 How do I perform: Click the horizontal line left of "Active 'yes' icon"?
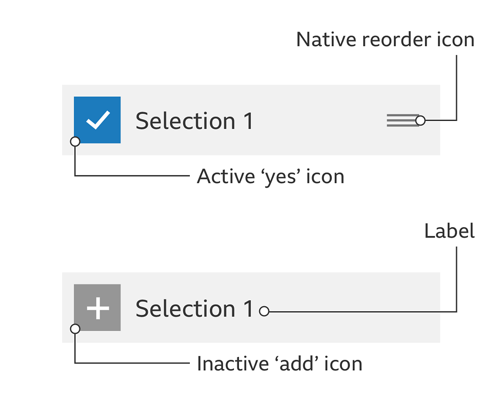(134, 176)
